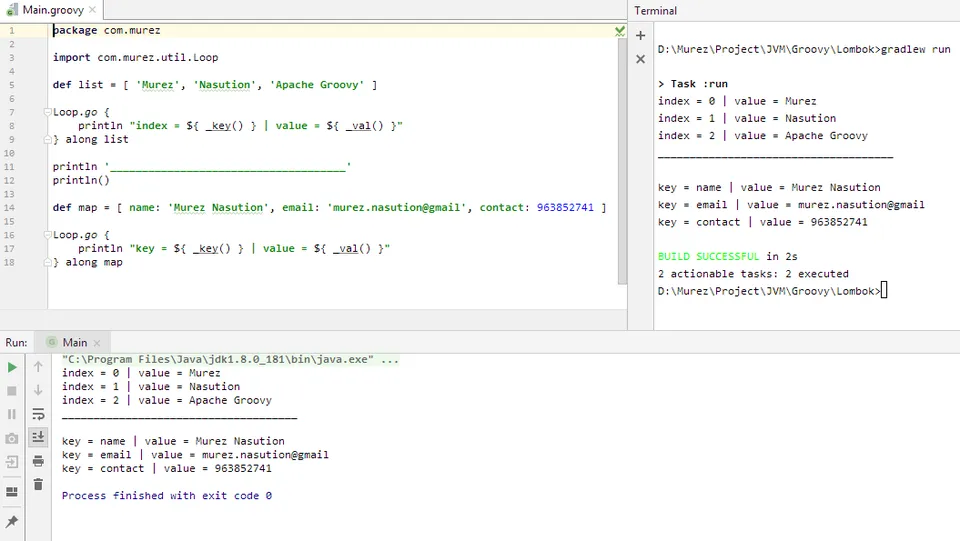Image resolution: width=960 pixels, height=541 pixels.
Task: Select the Main.groovy editor tab
Action: (53, 10)
